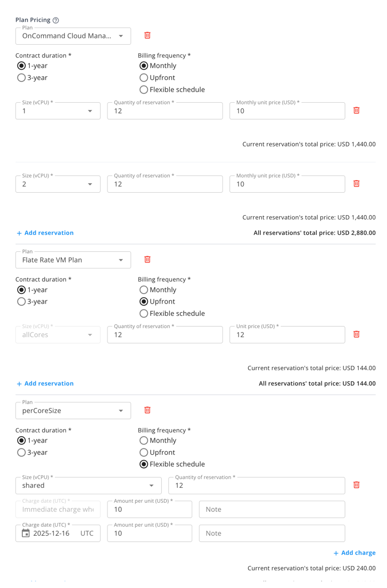Remove the allCores reservation row

(357, 334)
